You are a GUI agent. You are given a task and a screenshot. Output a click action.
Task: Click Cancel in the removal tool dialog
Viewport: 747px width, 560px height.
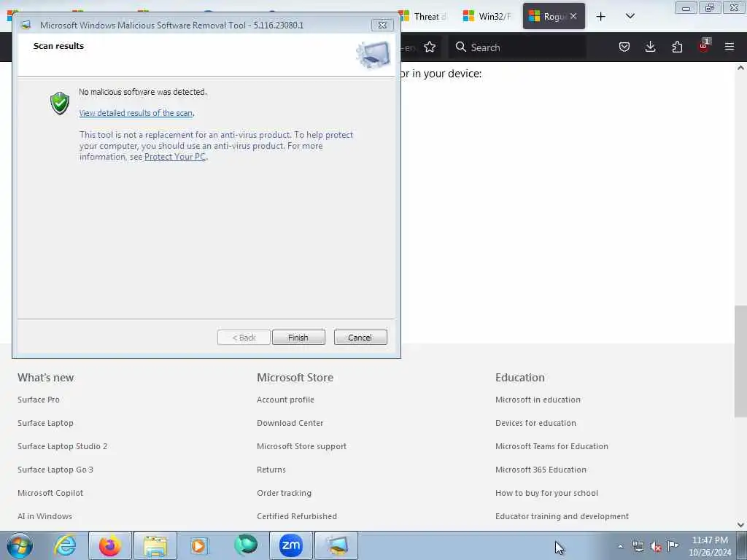(360, 337)
